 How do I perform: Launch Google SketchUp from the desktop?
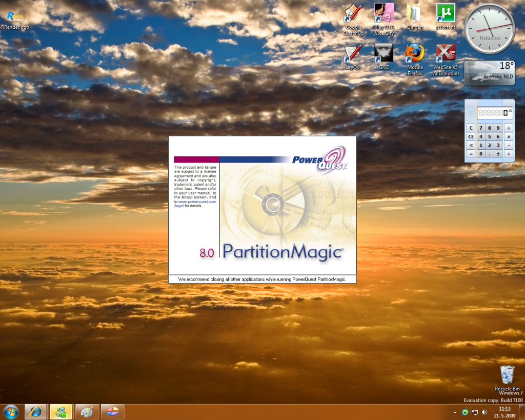(x=354, y=20)
